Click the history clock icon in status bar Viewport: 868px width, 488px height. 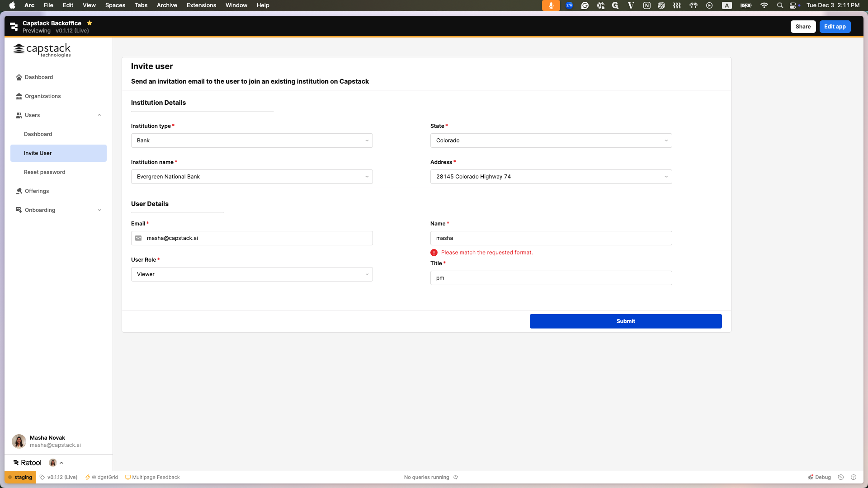[x=841, y=477]
